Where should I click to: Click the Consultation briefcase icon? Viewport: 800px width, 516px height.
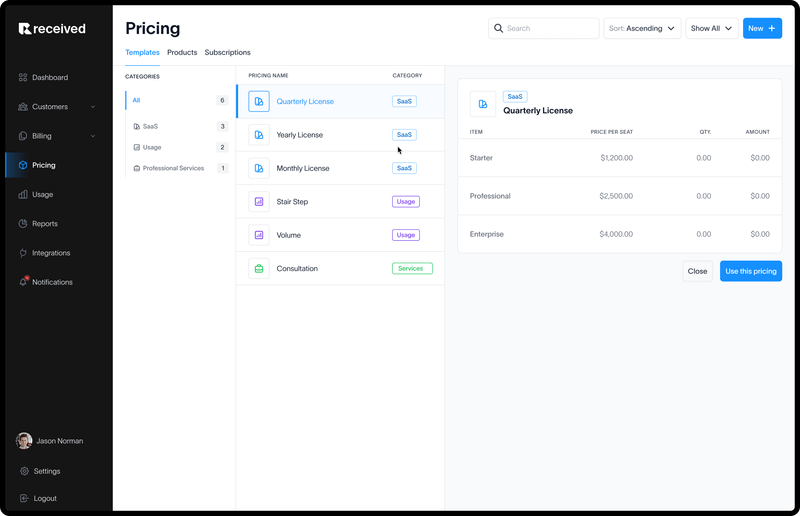pyautogui.click(x=259, y=269)
